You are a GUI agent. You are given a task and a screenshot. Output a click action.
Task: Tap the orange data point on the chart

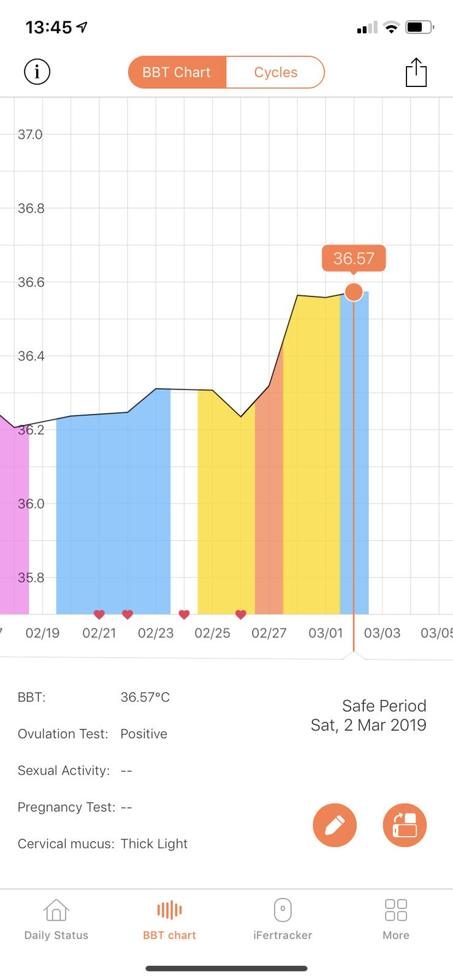(x=354, y=292)
